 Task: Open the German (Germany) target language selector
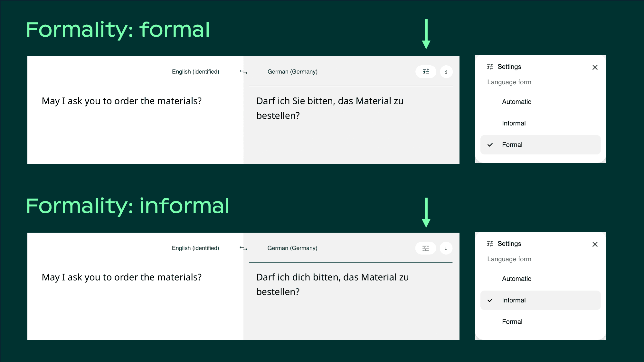[x=292, y=71]
